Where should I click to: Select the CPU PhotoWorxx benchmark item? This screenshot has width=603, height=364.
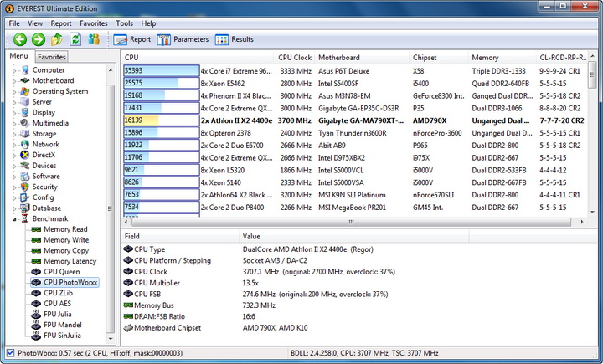tap(64, 283)
